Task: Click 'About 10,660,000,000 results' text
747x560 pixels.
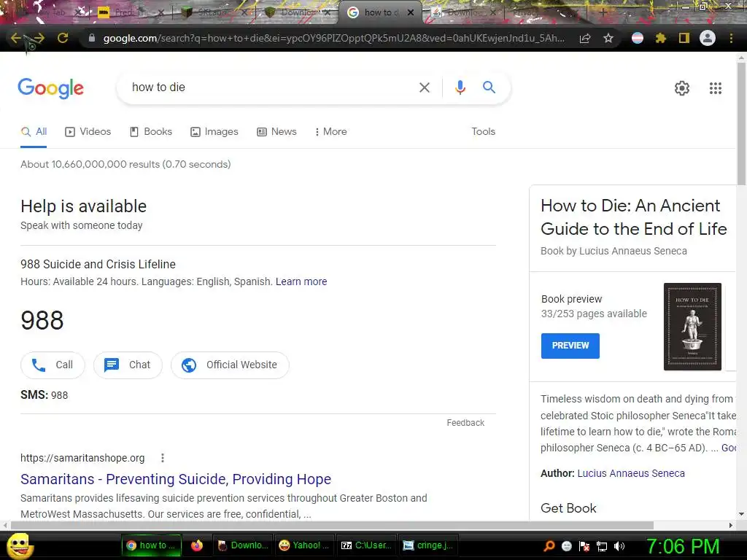Action: pos(125,164)
